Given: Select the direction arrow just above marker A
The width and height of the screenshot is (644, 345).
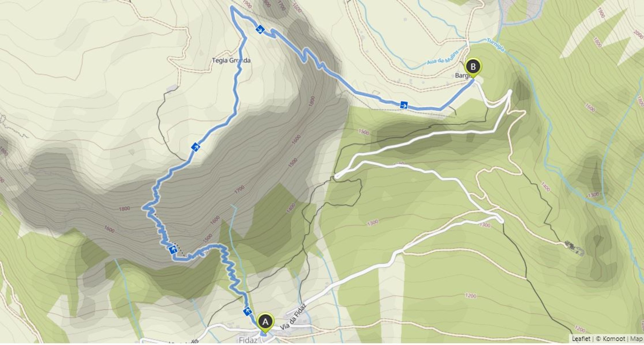Looking at the screenshot, I should [248, 311].
